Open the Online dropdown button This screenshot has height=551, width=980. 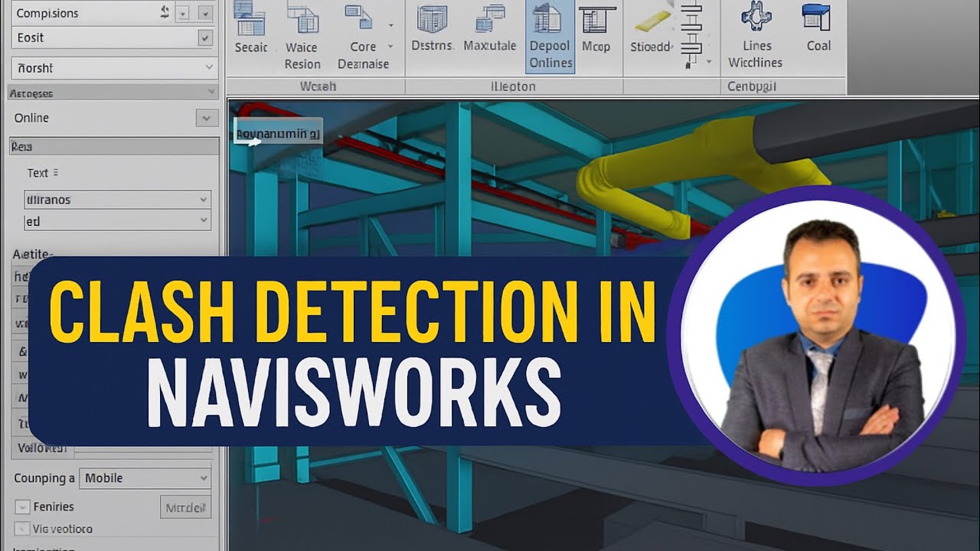click(x=206, y=118)
